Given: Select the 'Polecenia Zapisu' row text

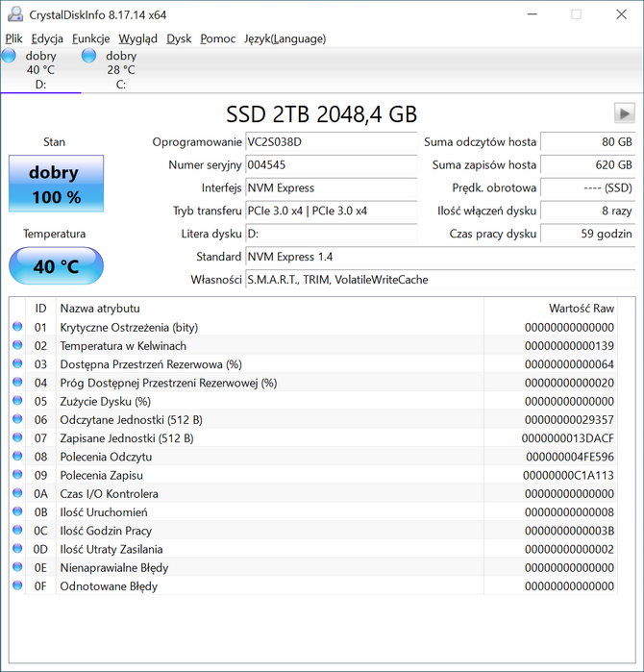Looking at the screenshot, I should point(102,475).
